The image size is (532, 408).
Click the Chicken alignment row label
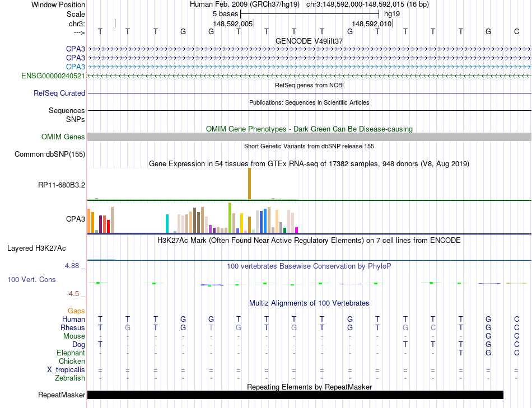72,362
